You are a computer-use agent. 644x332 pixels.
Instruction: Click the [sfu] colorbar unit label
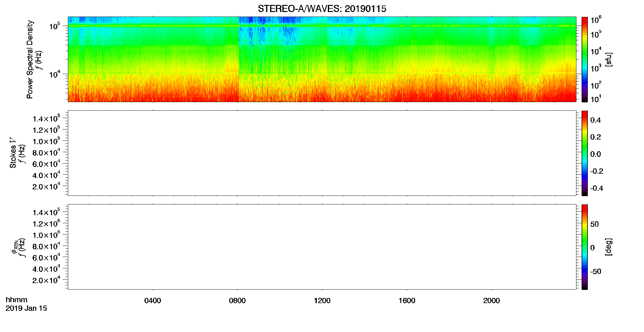pyautogui.click(x=608, y=60)
